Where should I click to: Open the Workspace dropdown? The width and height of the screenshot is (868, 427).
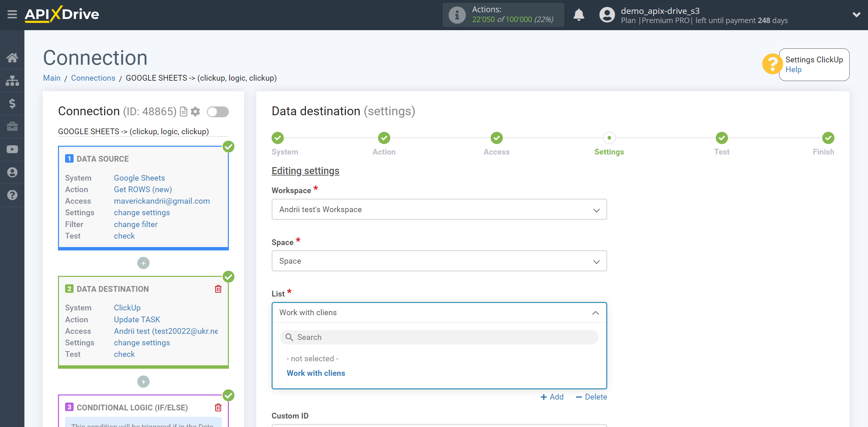(439, 209)
